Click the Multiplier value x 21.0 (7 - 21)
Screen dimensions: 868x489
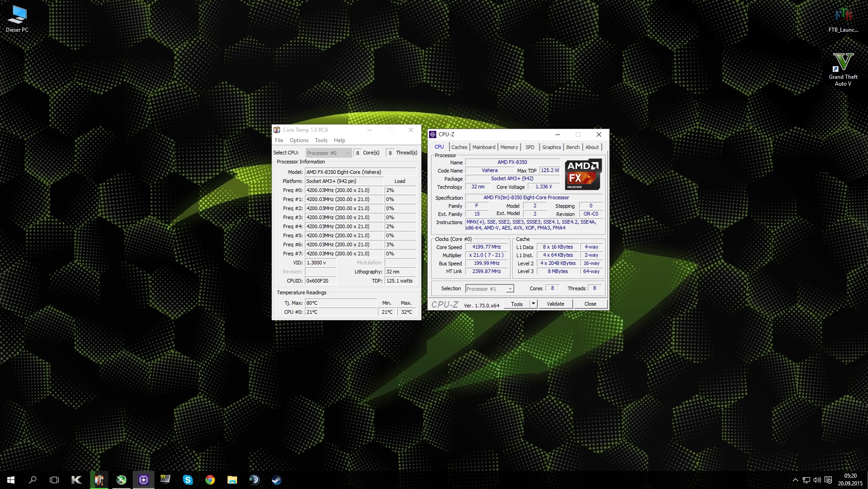point(487,255)
